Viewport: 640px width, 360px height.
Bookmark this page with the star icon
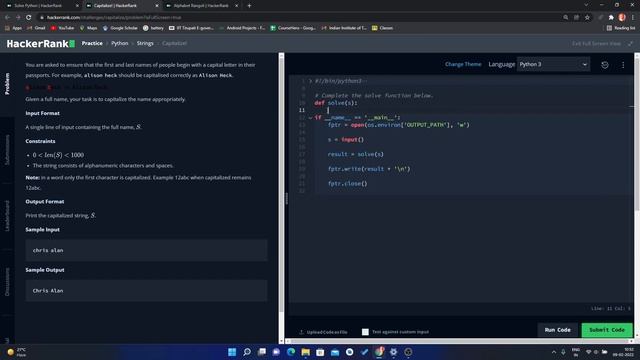pos(587,18)
